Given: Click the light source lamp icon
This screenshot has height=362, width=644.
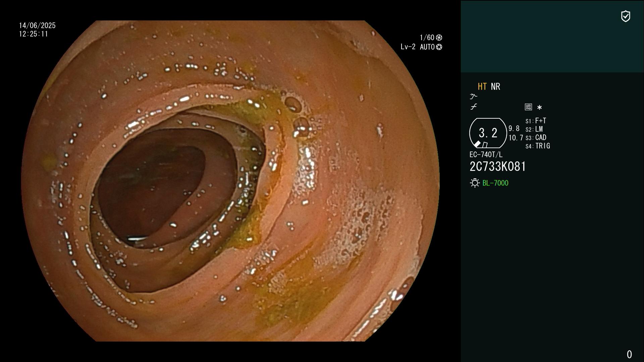Looking at the screenshot, I should tap(475, 183).
